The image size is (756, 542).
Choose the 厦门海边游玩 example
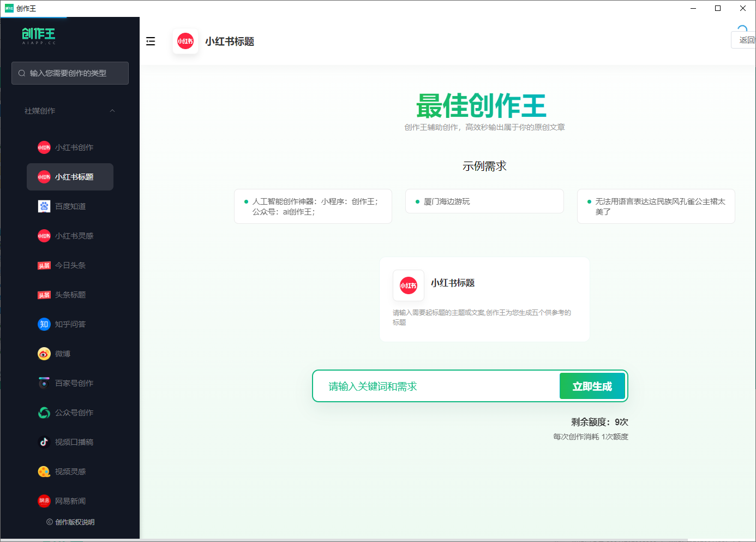tap(484, 201)
